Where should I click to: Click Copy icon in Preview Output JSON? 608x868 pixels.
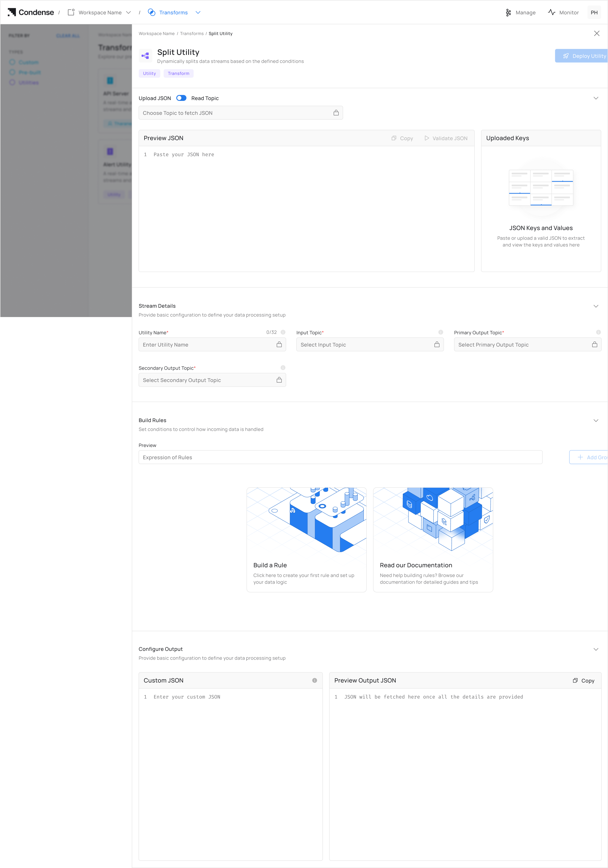(x=575, y=680)
